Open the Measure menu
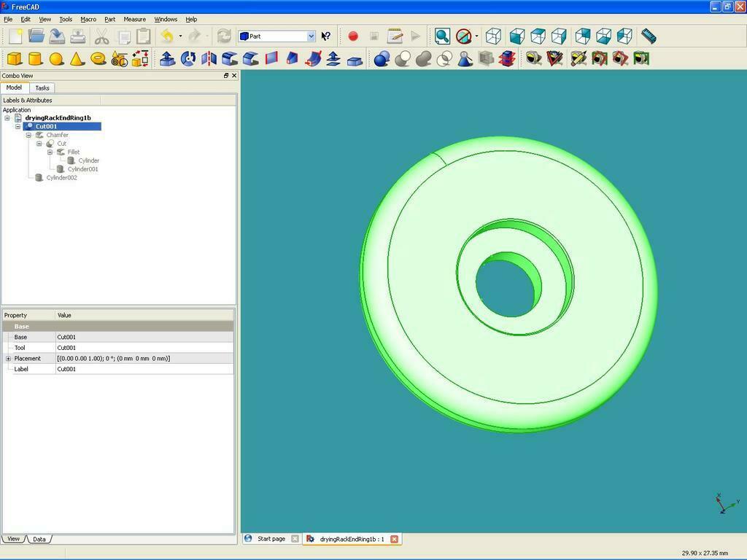The image size is (747, 560). point(134,20)
